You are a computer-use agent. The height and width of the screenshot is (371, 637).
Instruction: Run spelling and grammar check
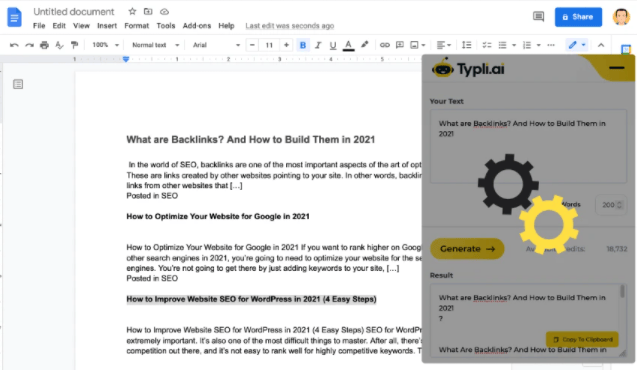[x=59, y=45]
